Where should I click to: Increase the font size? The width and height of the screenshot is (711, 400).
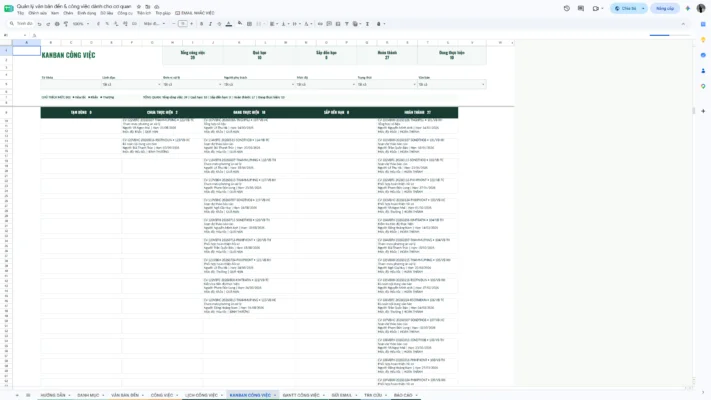tap(191, 24)
